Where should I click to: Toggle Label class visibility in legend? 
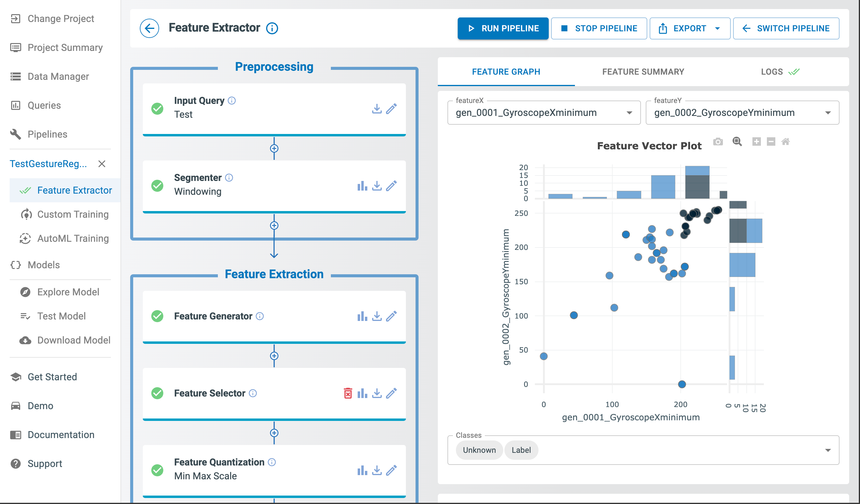520,450
